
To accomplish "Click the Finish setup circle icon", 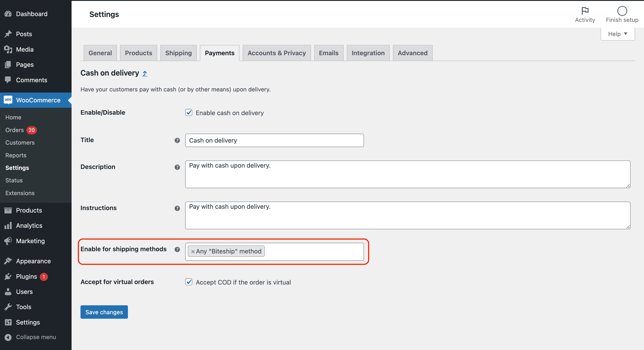I will tap(622, 11).
